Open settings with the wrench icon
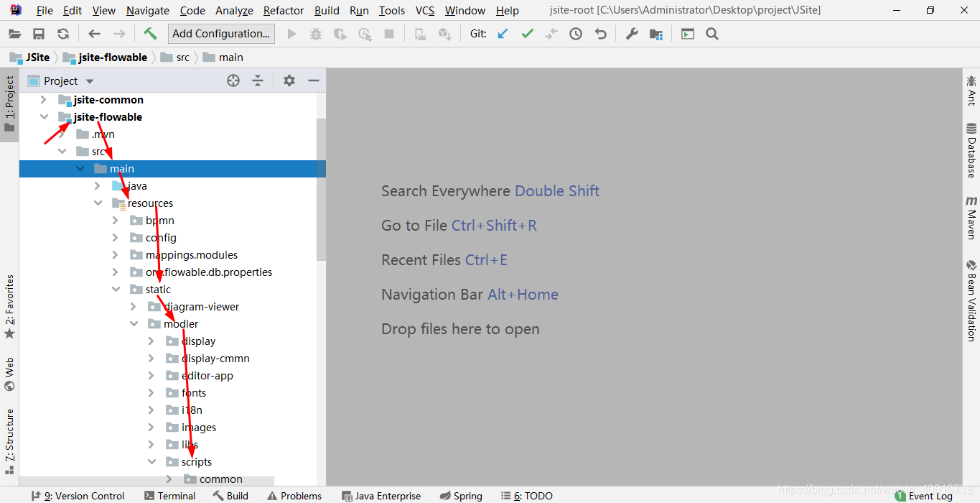Image resolution: width=980 pixels, height=503 pixels. (632, 34)
